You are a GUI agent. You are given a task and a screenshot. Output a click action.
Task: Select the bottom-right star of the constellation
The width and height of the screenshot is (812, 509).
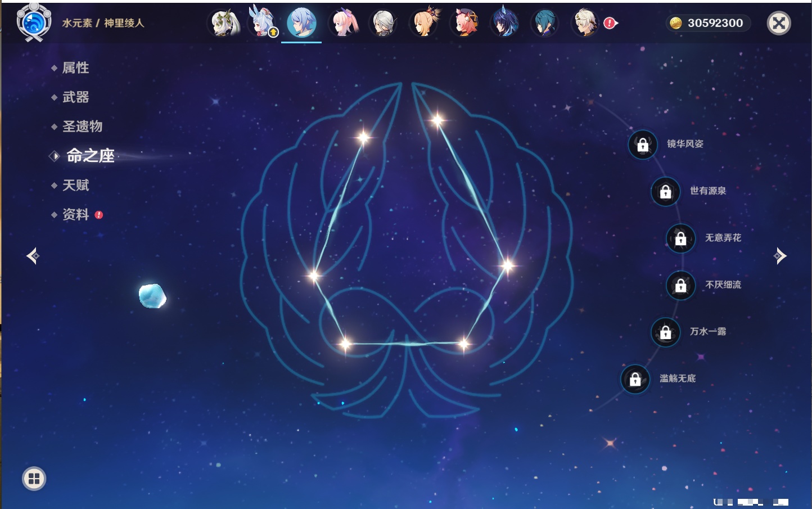tap(463, 343)
